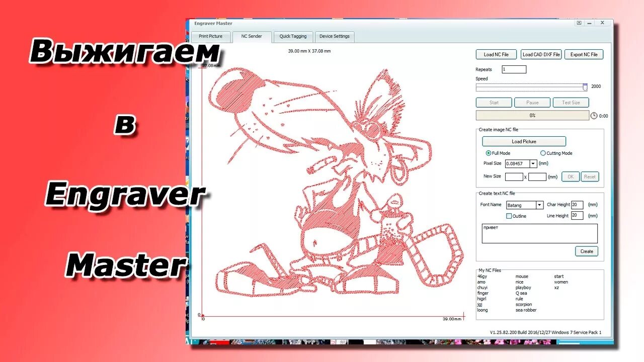The height and width of the screenshot is (362, 644).
Task: Click Load CAD DXF File button
Action: click(541, 54)
